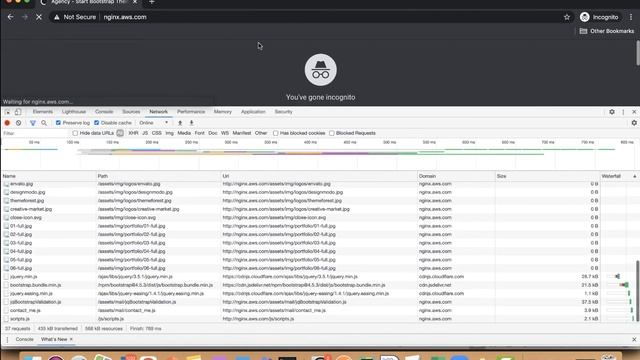Select the All filter type
The height and width of the screenshot is (360, 640).
[x=120, y=133]
